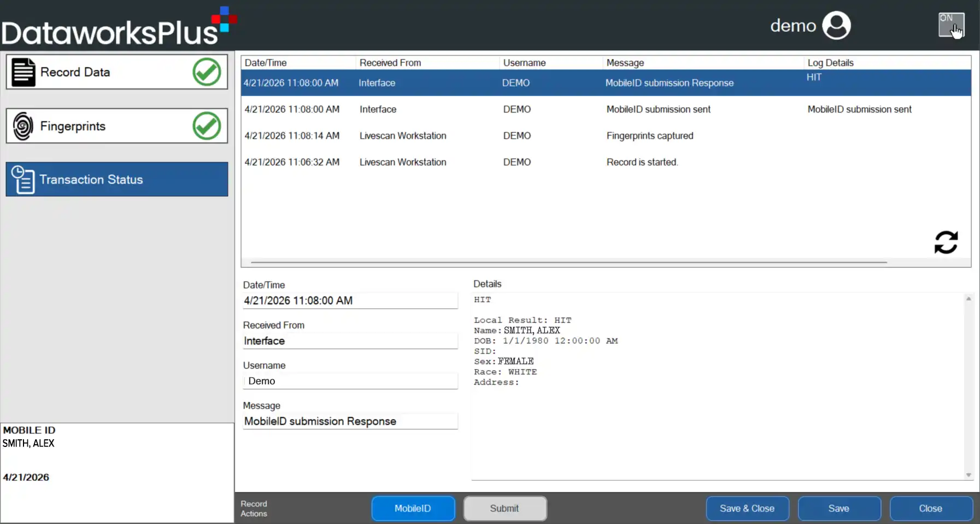Click MOBILE ID record summary heading
Screen dimensions: 980x524
[30, 430]
